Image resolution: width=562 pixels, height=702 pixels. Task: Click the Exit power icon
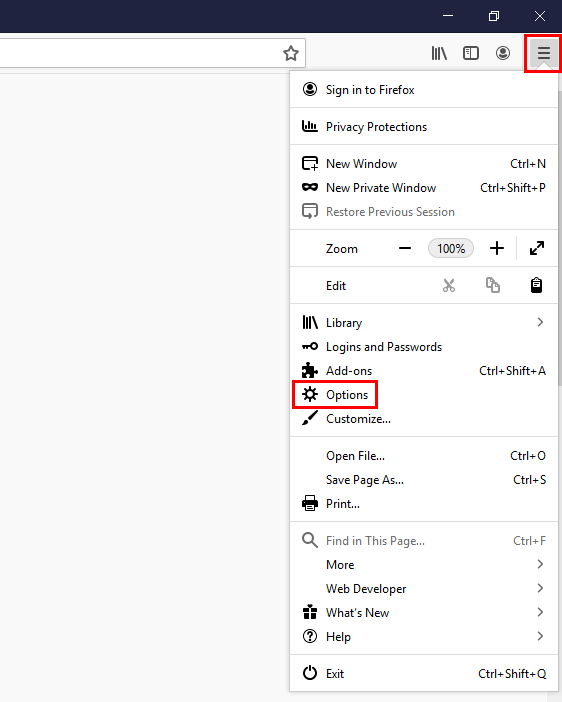(x=310, y=672)
